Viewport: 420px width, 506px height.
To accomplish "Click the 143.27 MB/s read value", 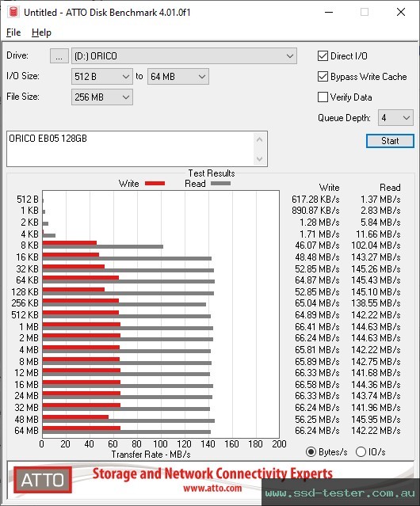I will click(x=376, y=257).
